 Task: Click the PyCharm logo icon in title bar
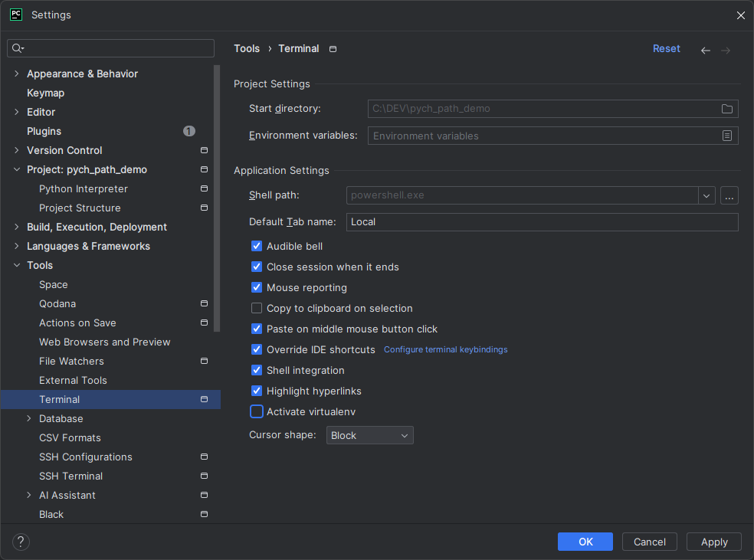click(16, 15)
